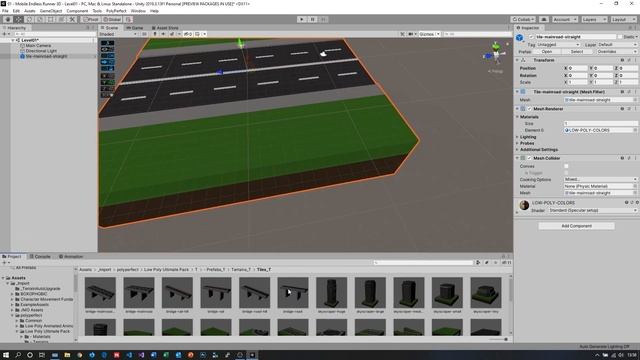This screenshot has width=640, height=360.
Task: Open the Gizmos dropdown
Action: click(429, 34)
